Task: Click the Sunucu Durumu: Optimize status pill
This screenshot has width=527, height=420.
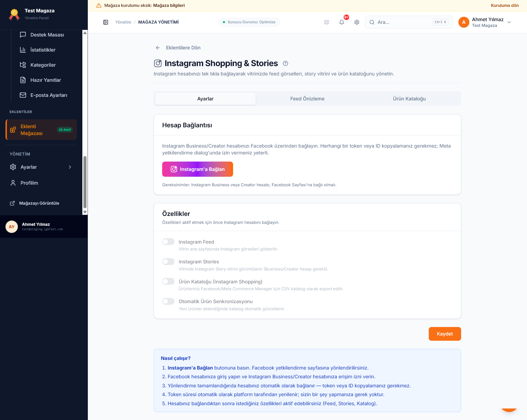Action: tap(249, 22)
